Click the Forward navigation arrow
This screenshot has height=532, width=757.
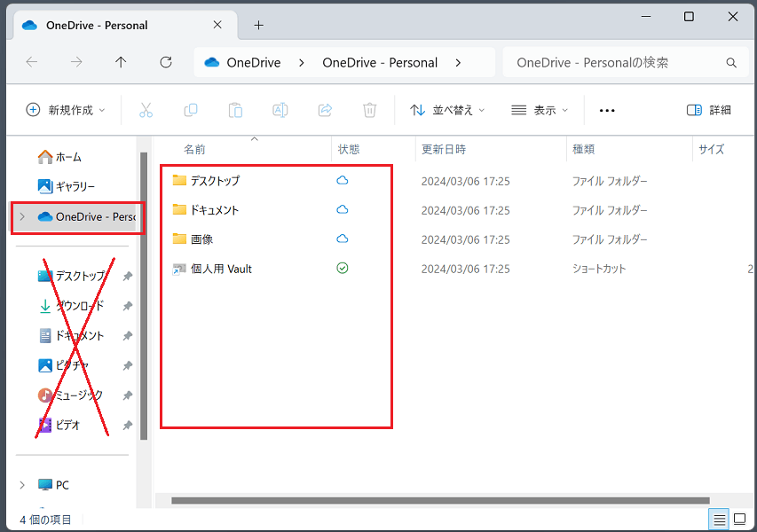pyautogui.click(x=76, y=62)
